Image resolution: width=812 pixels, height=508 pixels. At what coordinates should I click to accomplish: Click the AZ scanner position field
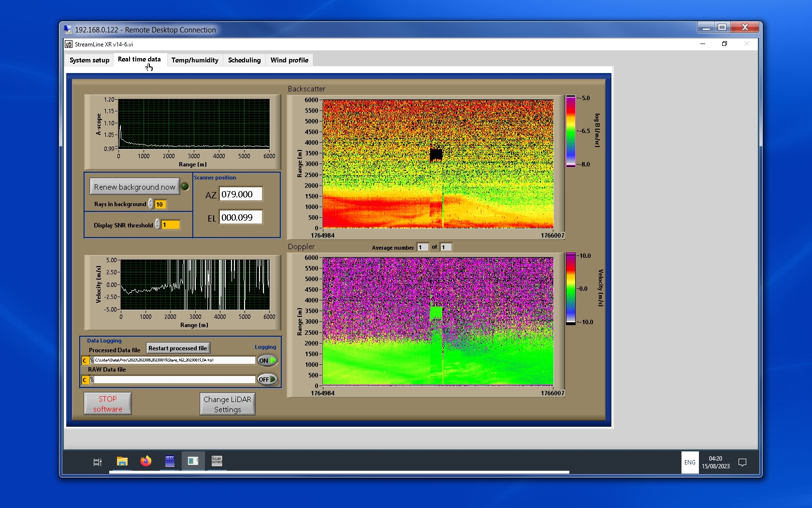click(x=241, y=194)
